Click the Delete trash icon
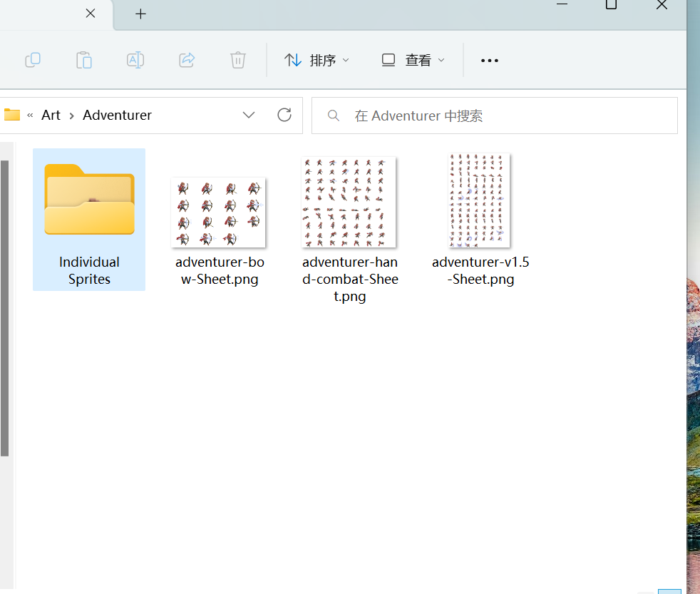The height and width of the screenshot is (594, 700). pyautogui.click(x=238, y=60)
